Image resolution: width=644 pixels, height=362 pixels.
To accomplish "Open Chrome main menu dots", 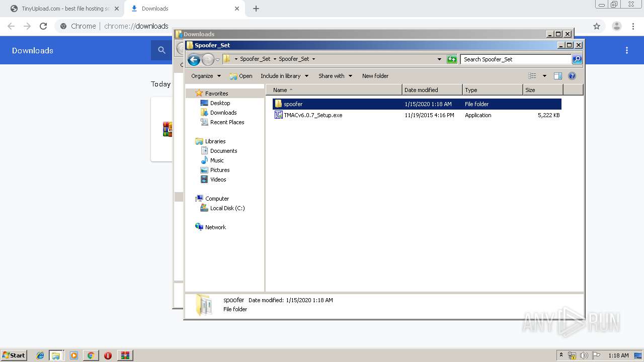I will pyautogui.click(x=633, y=26).
